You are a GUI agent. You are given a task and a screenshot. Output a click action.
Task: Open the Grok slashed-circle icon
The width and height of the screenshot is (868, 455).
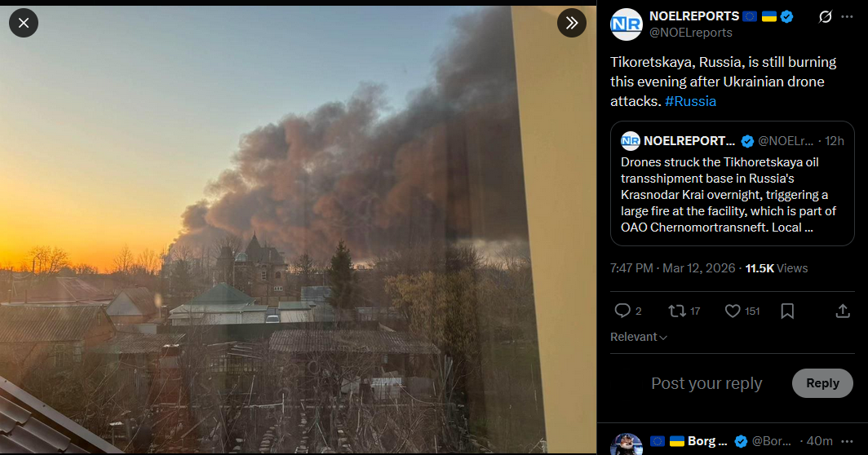[825, 16]
